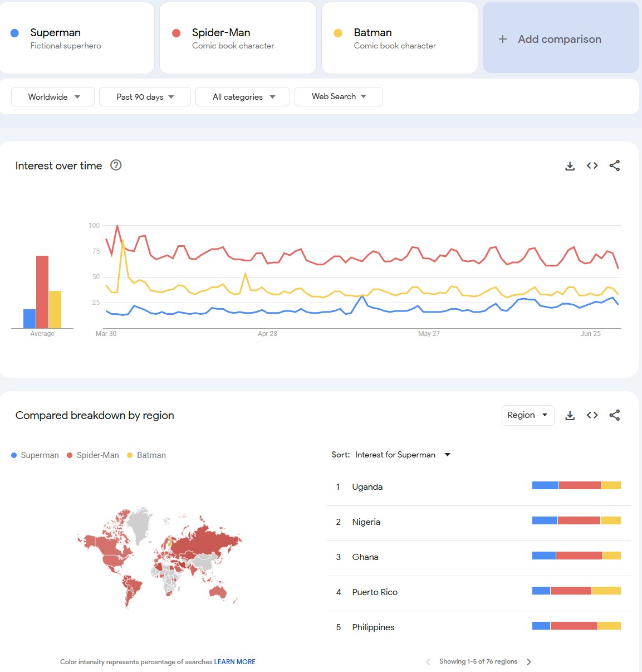Click the Apr 28 axis label

[267, 334]
